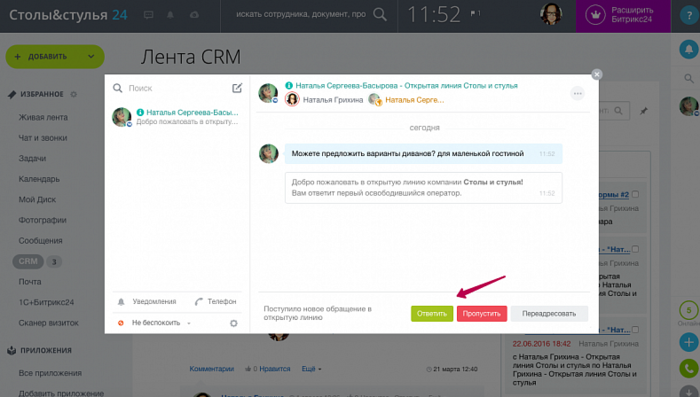Open Мой Диск menu item
Image resolution: width=700 pixels, height=397 pixels.
(37, 200)
